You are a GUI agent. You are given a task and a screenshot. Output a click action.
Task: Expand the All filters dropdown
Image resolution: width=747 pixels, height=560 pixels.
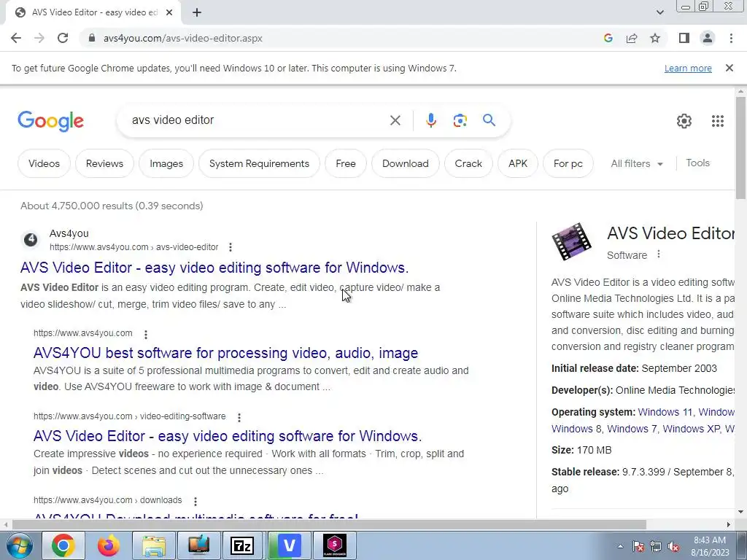pos(637,163)
